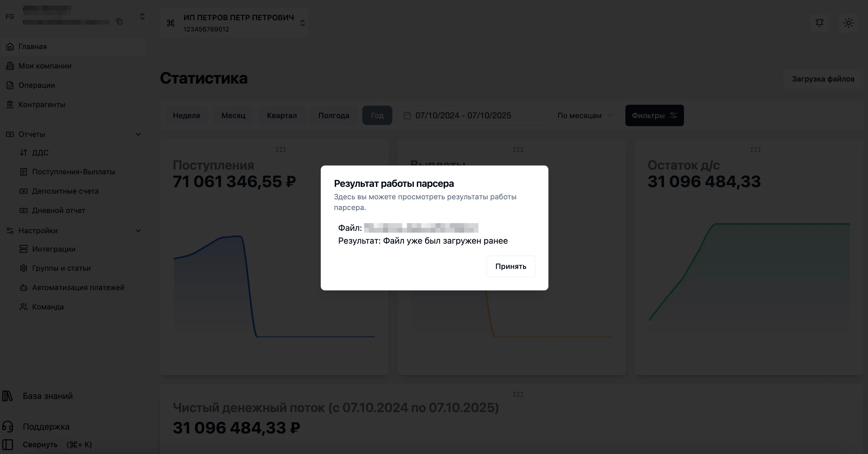Open the notifications bell icon

tap(819, 23)
